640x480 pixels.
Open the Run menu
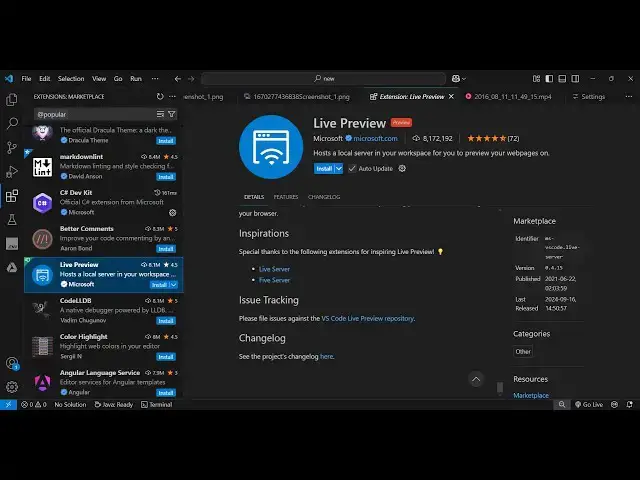pos(136,78)
